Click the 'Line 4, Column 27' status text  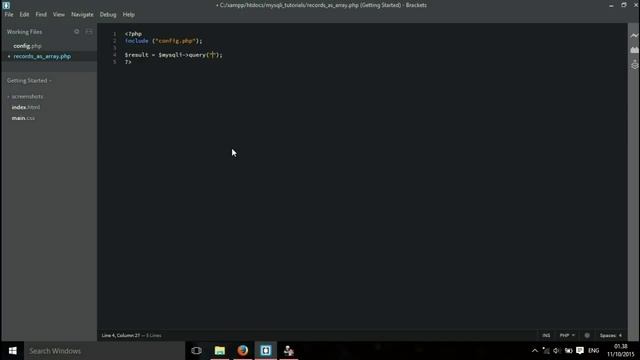click(x=120, y=336)
